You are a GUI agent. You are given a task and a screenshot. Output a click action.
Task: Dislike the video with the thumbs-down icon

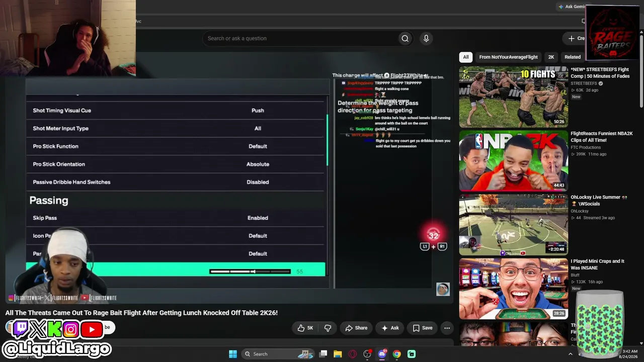click(x=328, y=328)
